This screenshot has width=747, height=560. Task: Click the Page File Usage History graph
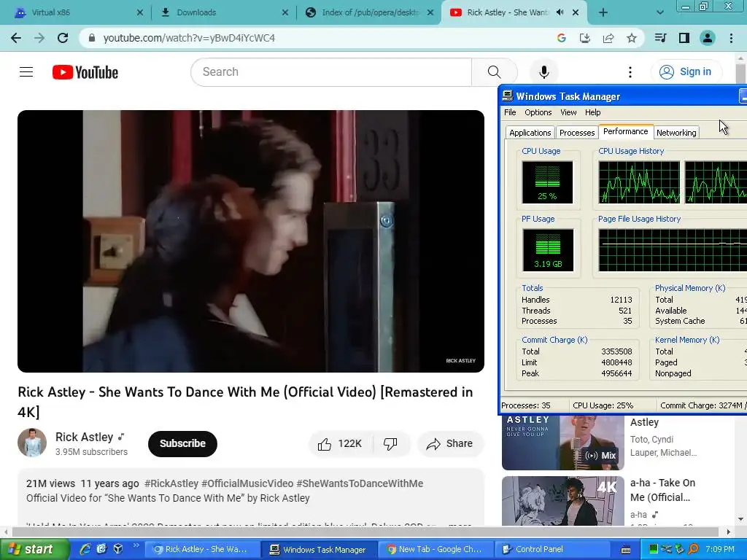(x=673, y=250)
